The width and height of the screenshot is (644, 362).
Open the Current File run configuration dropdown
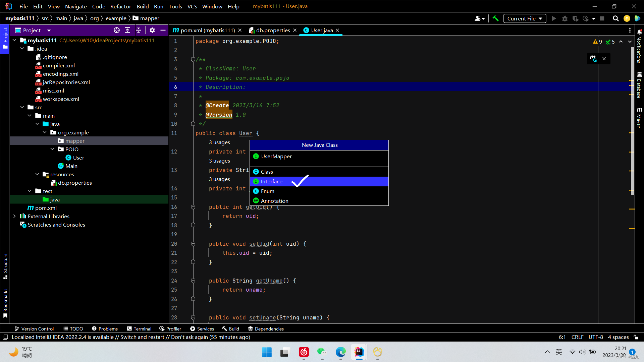coord(524,18)
